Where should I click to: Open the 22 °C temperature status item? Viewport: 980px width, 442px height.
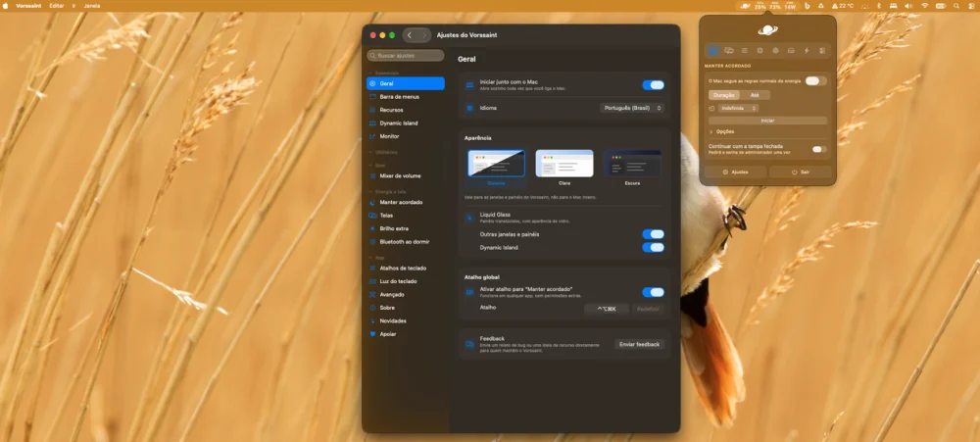click(x=842, y=6)
